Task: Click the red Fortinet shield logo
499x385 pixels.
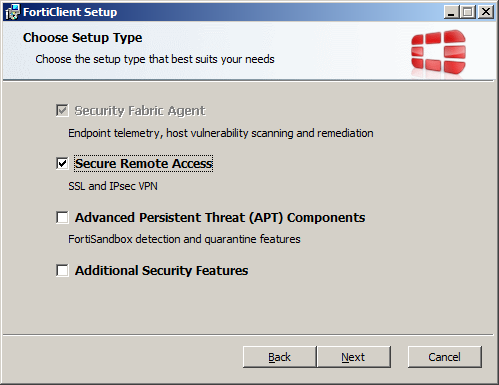Action: (438, 52)
